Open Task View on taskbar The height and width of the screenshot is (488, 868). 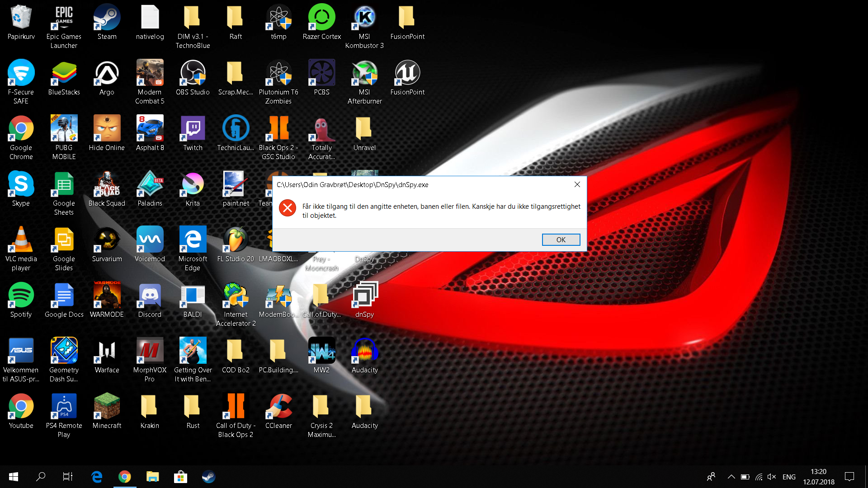pos(68,477)
